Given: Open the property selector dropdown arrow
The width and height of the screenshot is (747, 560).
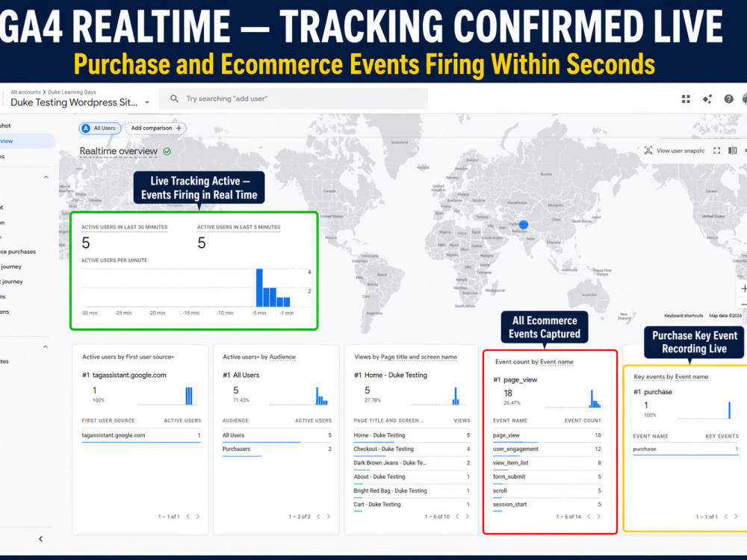Looking at the screenshot, I should (x=147, y=102).
